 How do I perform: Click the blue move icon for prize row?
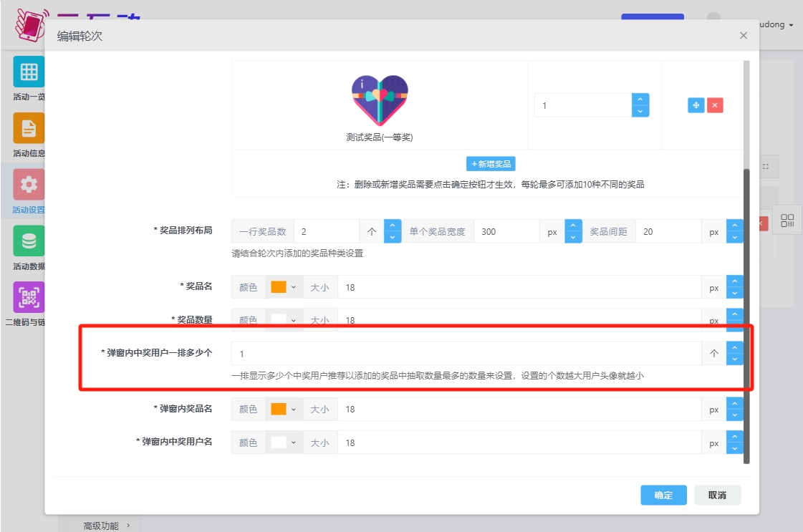696,105
